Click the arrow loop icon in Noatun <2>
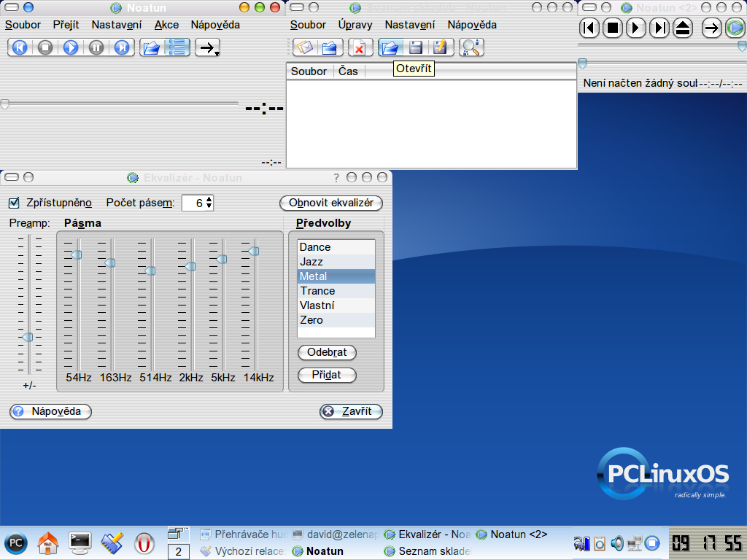 click(x=712, y=28)
